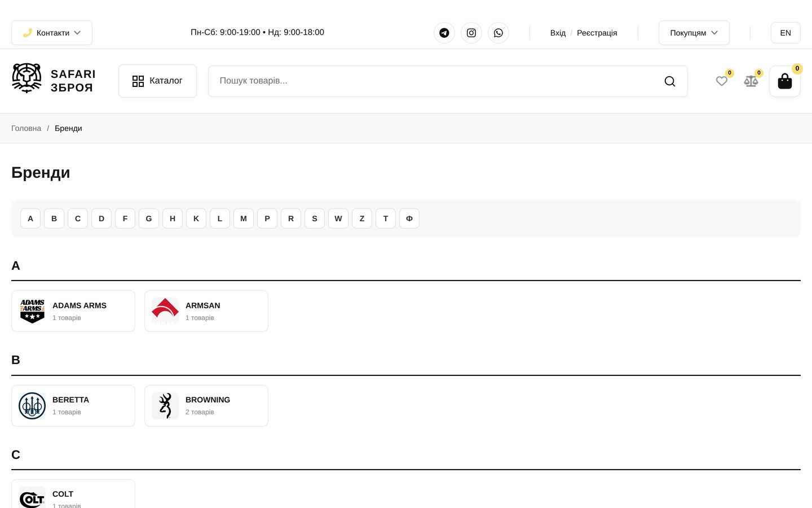Click the Armsan red logo
Image resolution: width=812 pixels, height=508 pixels.
[x=165, y=311]
